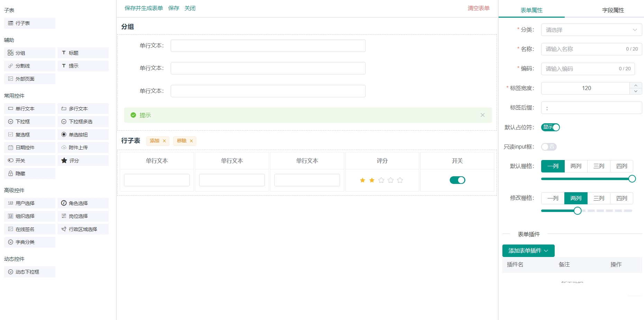Toggle the 默认占位符 显示 switch
Screen dimensions: 644x320
point(550,127)
